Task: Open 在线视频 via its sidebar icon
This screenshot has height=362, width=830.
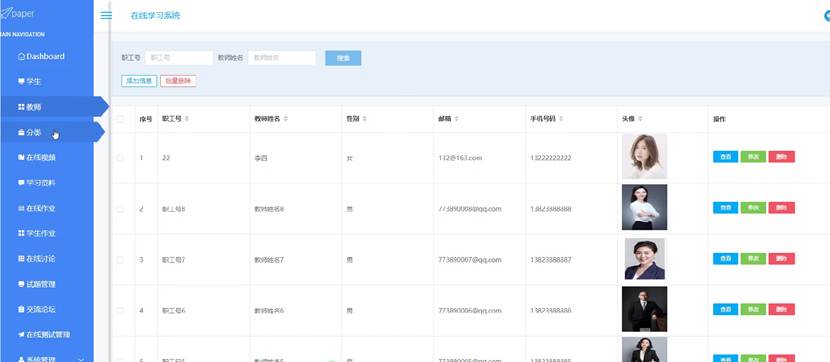Action: 21,157
